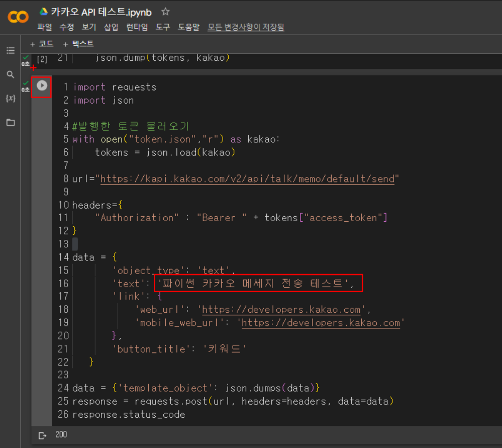Click the comment #발행한 토큰 불러오기
The image size is (502, 448).
click(131, 126)
